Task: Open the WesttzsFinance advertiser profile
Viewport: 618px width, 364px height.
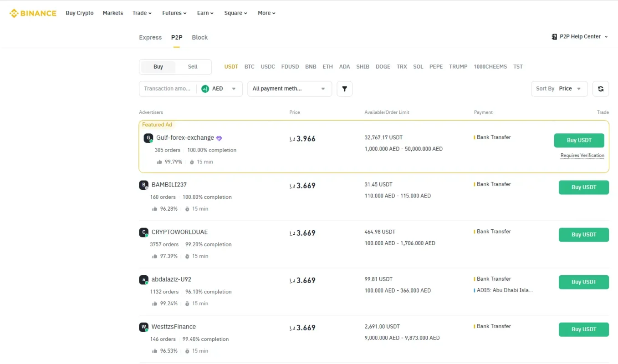Action: (x=174, y=327)
